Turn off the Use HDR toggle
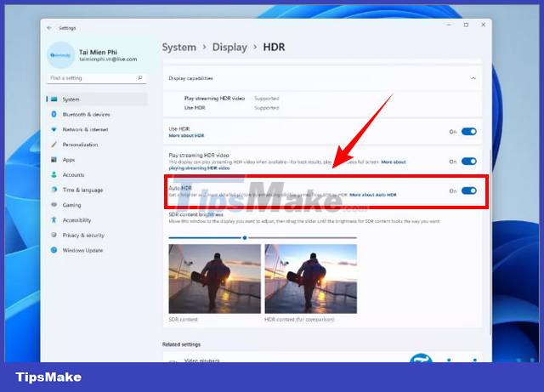Viewport: 544px width, 392px height. tap(468, 132)
